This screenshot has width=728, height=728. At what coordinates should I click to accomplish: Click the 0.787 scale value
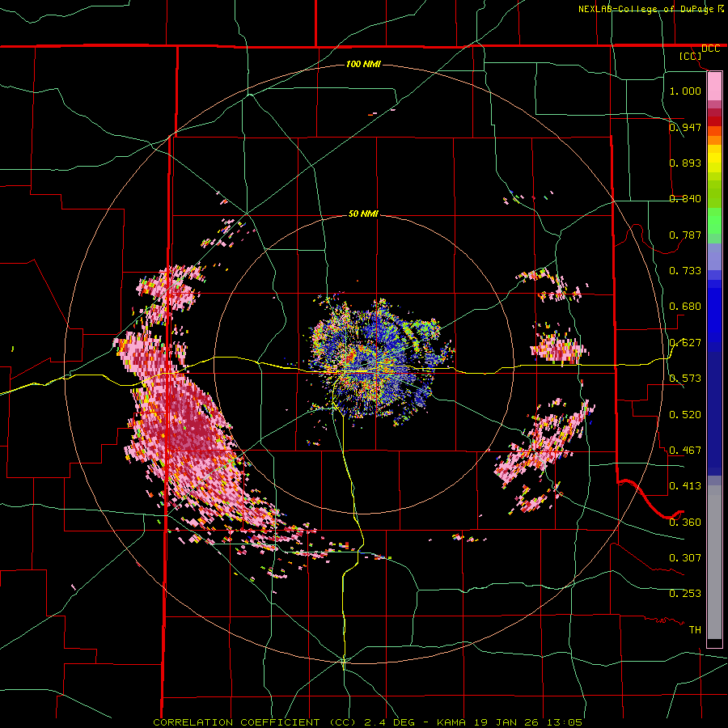(x=685, y=235)
